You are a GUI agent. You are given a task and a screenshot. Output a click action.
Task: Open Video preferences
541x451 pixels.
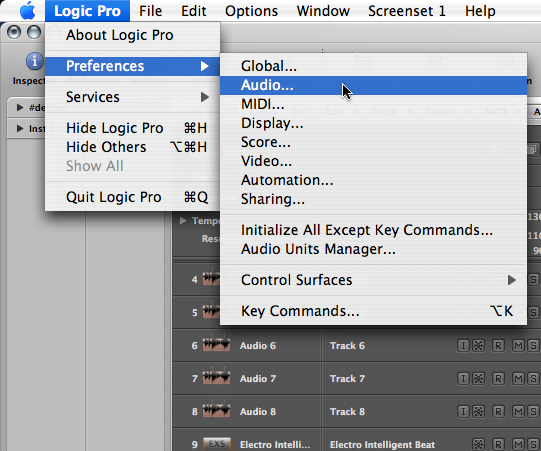373,161
